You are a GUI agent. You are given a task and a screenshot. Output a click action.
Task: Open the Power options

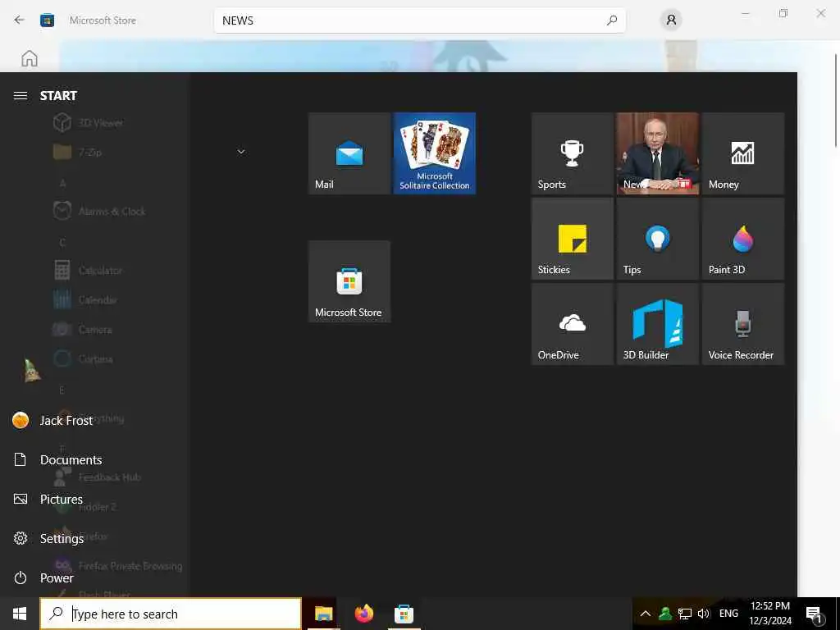coord(95,578)
